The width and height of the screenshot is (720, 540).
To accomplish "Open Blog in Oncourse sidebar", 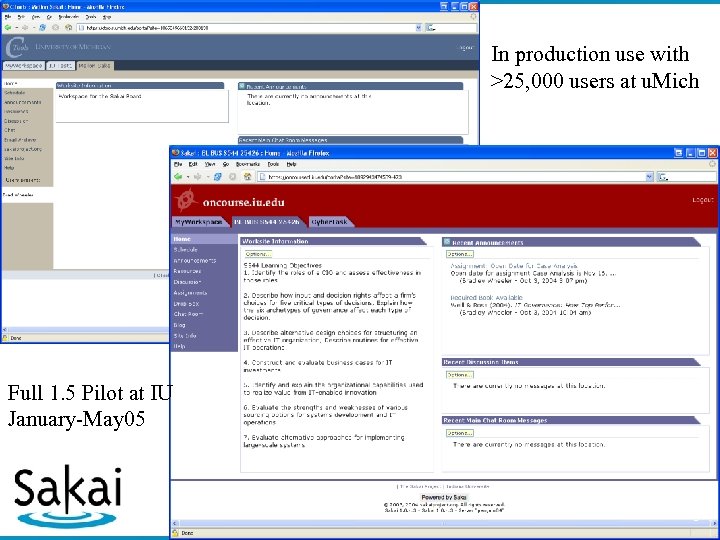I will click(180, 325).
